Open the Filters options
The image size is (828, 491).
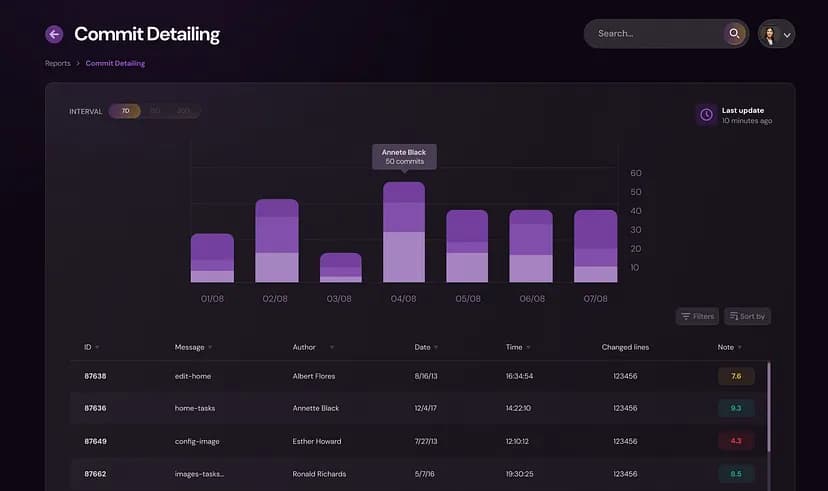tap(697, 316)
